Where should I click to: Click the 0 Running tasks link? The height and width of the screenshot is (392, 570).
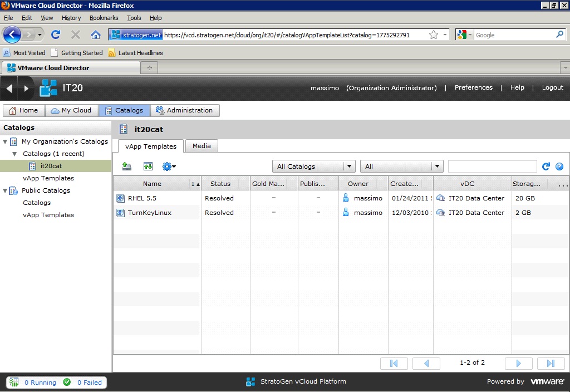point(40,383)
